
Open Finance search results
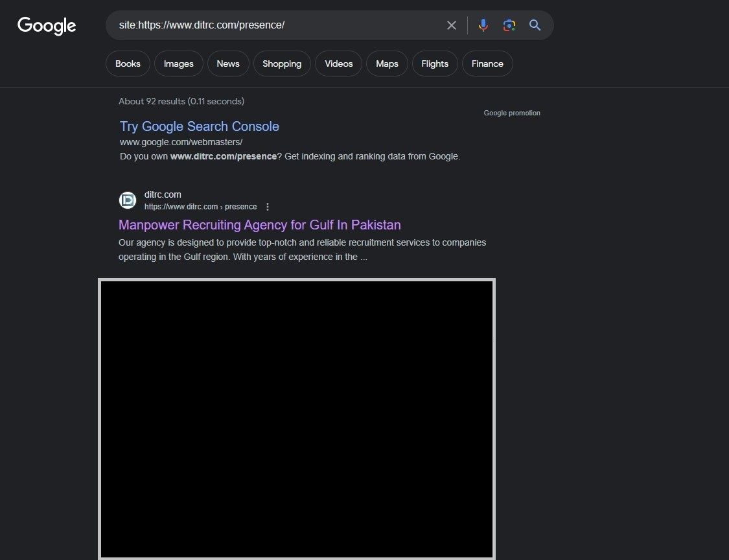(487, 64)
